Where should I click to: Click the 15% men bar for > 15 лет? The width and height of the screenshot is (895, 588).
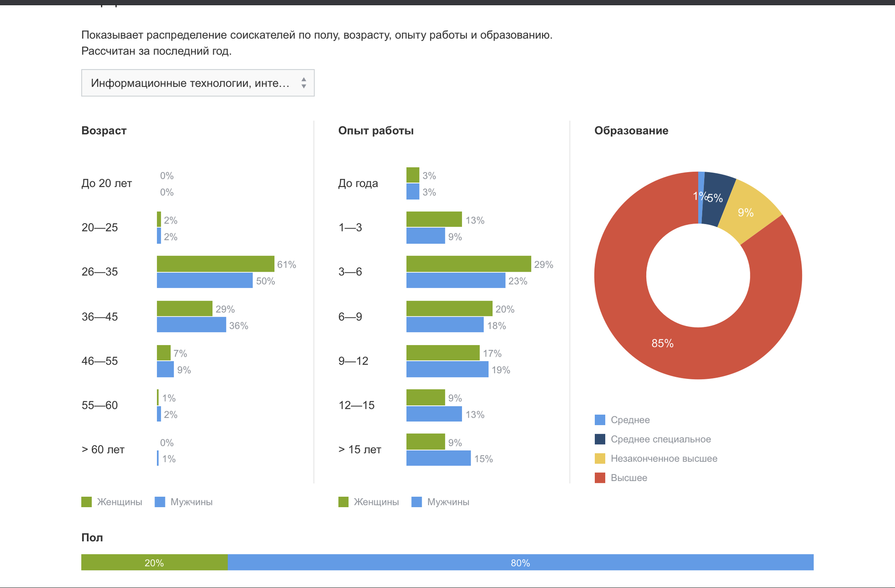pos(438,458)
